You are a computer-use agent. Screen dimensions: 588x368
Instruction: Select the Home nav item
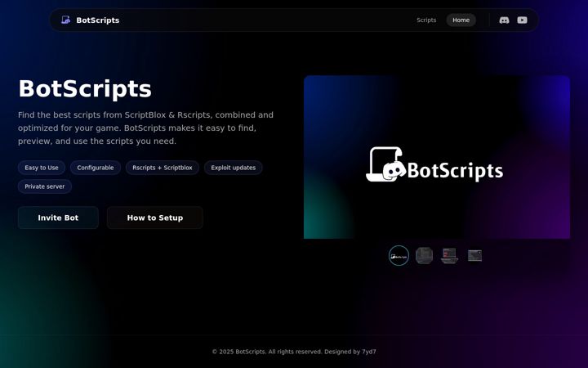[x=461, y=20]
